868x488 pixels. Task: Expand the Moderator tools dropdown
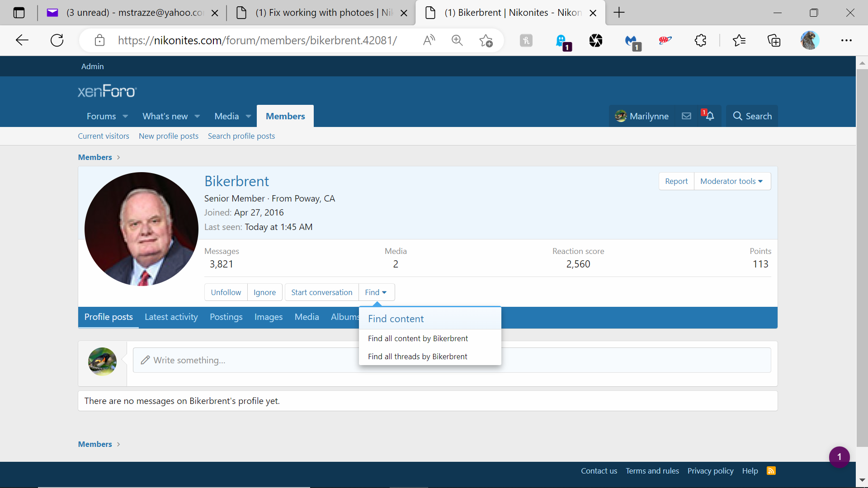[x=731, y=181]
